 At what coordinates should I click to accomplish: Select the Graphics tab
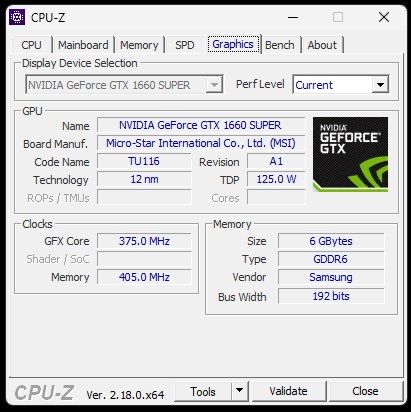233,44
